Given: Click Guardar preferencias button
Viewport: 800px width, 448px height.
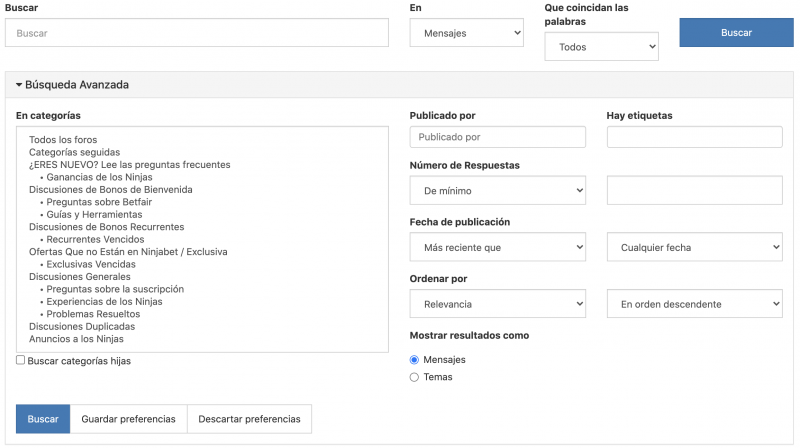Looking at the screenshot, I should (x=129, y=419).
